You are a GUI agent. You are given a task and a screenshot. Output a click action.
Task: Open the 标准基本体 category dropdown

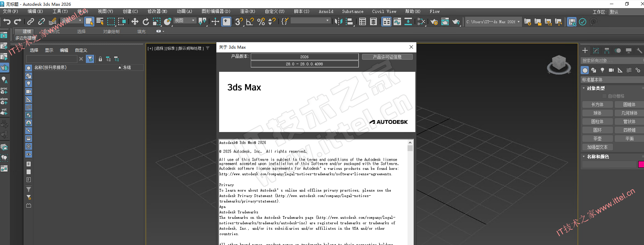coord(612,80)
